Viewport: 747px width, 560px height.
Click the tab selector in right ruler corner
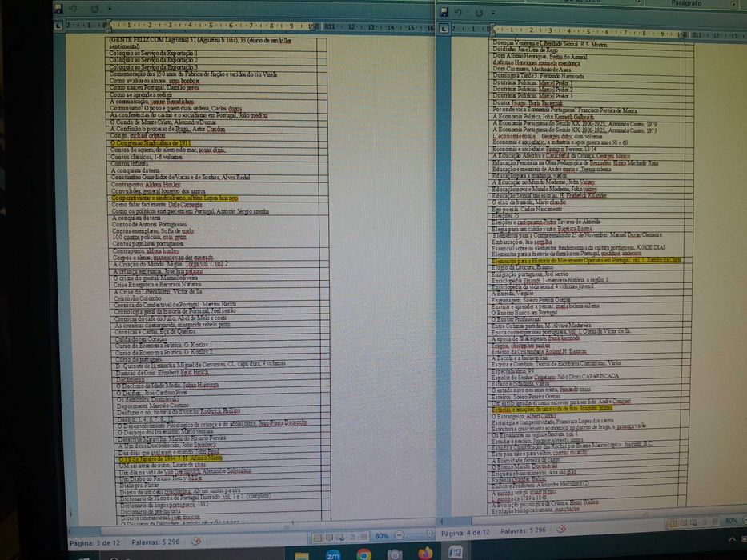pyautogui.click(x=443, y=29)
